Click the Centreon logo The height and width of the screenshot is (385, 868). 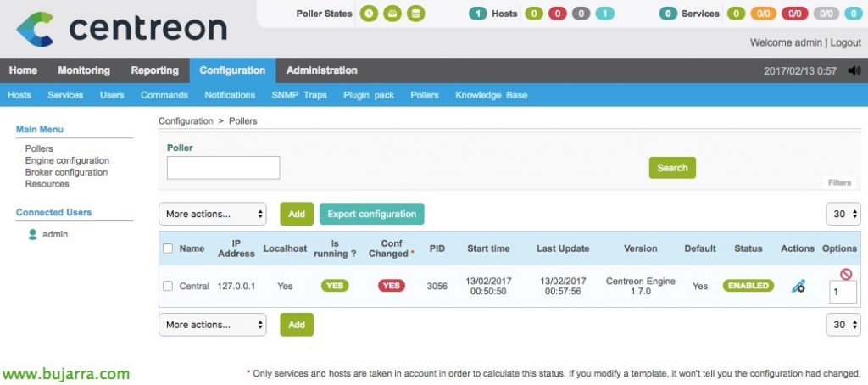[121, 28]
